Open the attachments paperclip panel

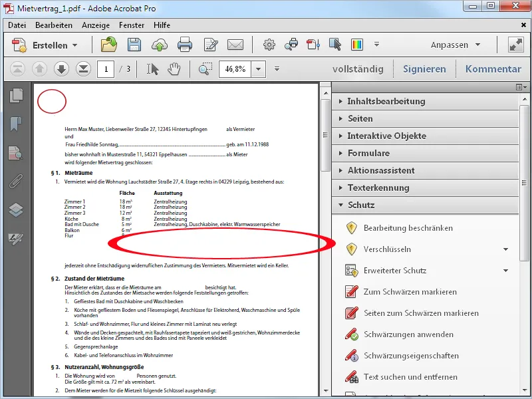(x=15, y=181)
